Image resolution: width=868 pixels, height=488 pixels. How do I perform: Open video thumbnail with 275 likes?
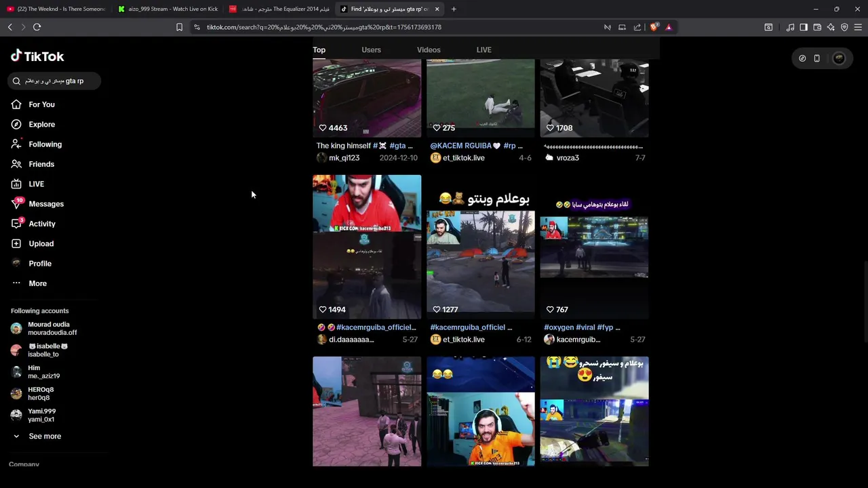pyautogui.click(x=481, y=98)
